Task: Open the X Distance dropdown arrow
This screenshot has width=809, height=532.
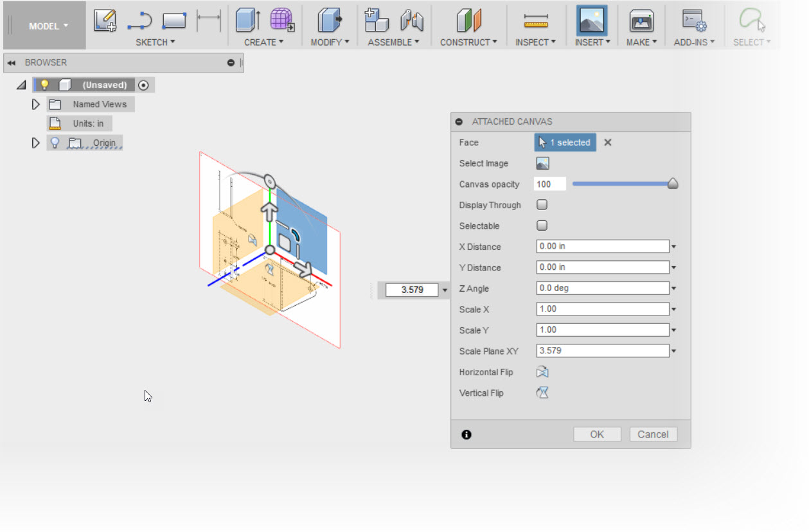Action: coord(673,246)
